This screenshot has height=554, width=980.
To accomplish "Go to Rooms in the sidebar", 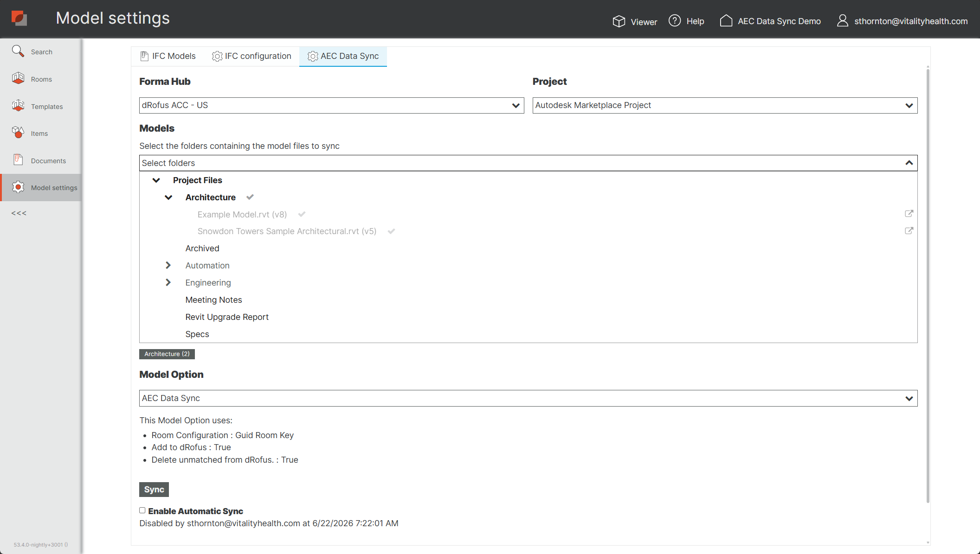I will point(41,79).
